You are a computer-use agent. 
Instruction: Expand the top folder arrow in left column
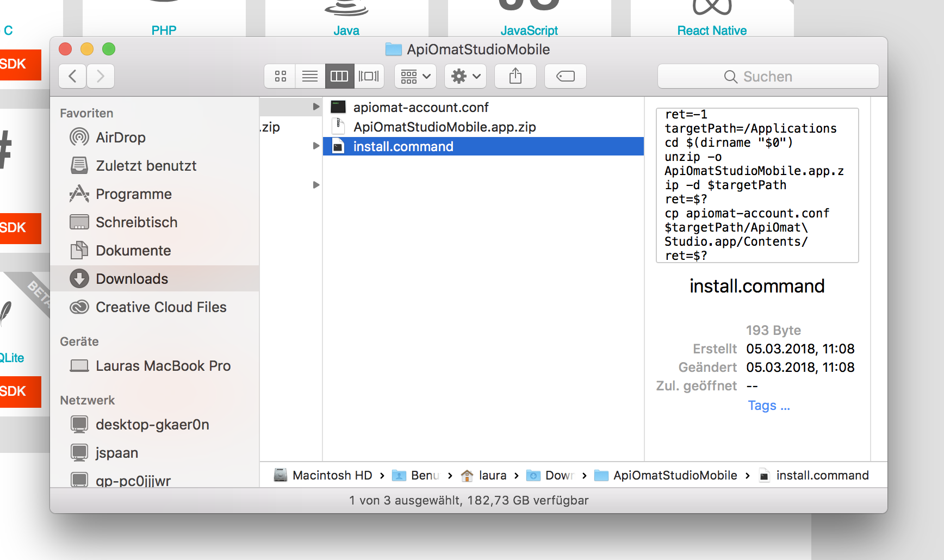click(x=316, y=107)
